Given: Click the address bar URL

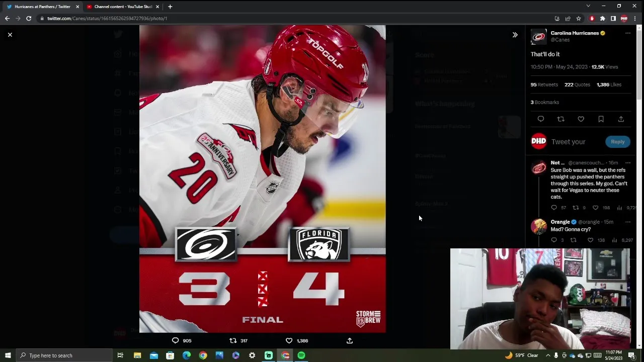Looking at the screenshot, I should click(107, 18).
